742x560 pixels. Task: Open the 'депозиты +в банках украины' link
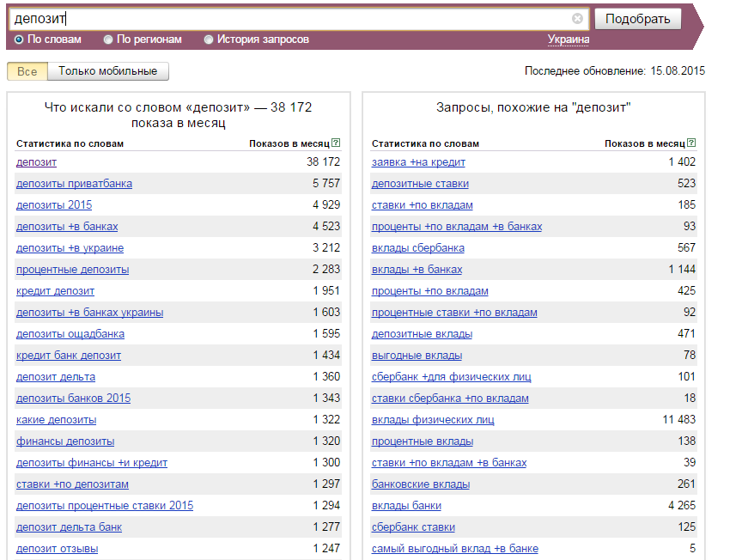(x=90, y=313)
